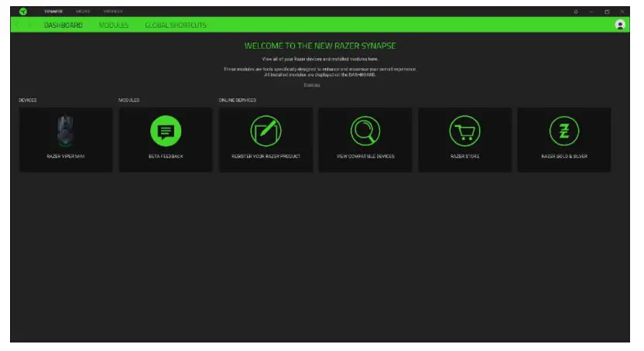Click the Razer Viper Mini label

pyautogui.click(x=66, y=156)
